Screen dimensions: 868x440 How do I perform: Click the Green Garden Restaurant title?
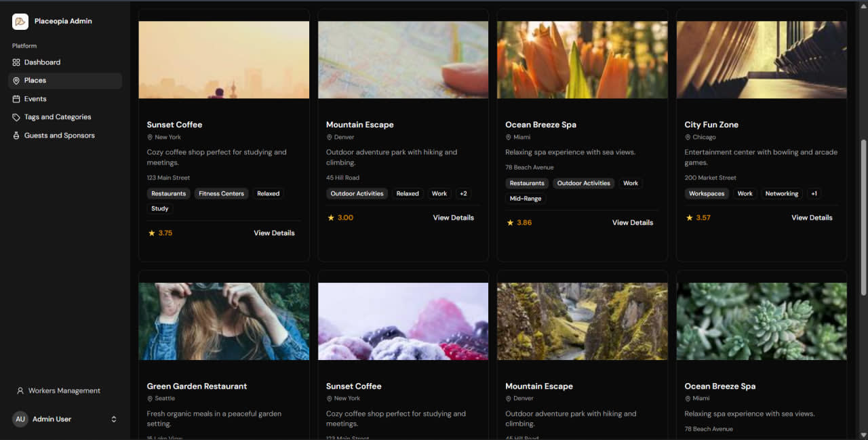197,386
